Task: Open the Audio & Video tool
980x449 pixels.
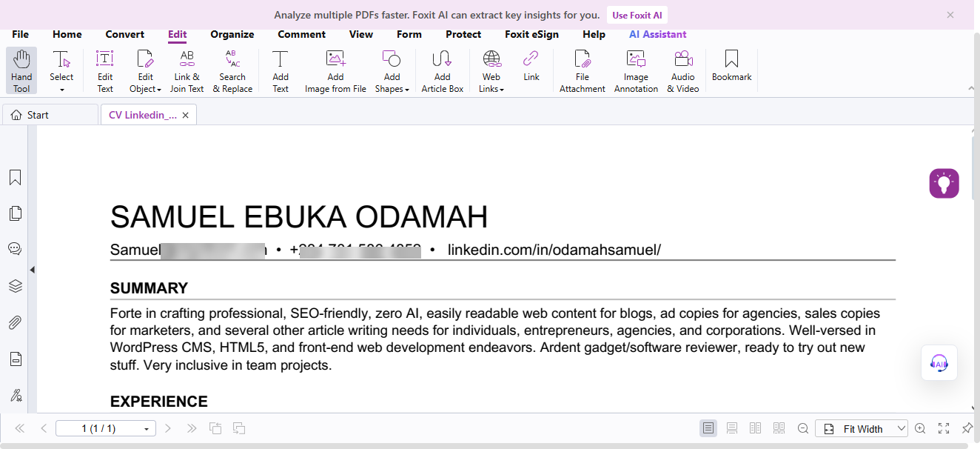Action: (682, 71)
